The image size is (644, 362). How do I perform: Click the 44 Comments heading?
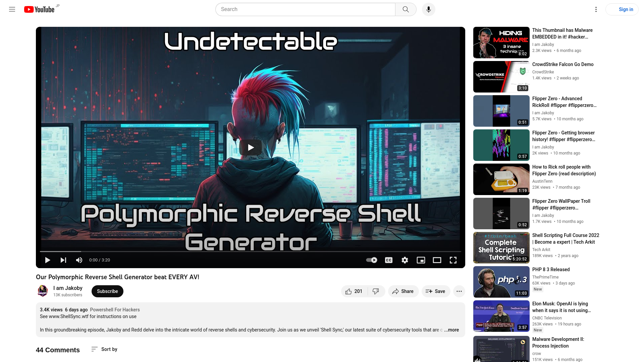coord(58,350)
